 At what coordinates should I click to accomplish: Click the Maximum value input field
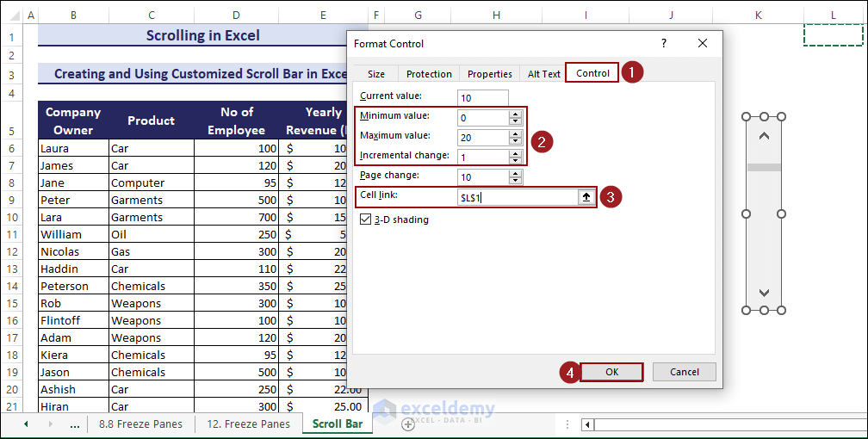pos(483,137)
